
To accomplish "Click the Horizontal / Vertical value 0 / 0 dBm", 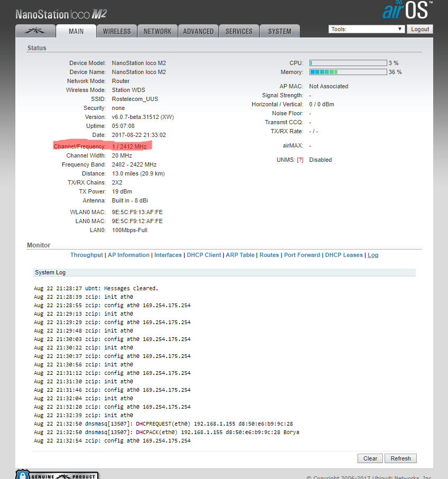I will (x=322, y=104).
